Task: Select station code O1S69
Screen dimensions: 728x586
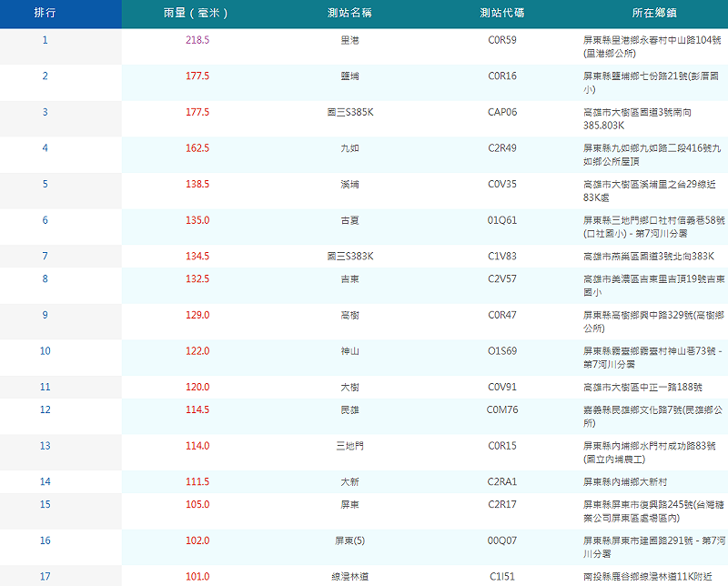Action: click(502, 351)
